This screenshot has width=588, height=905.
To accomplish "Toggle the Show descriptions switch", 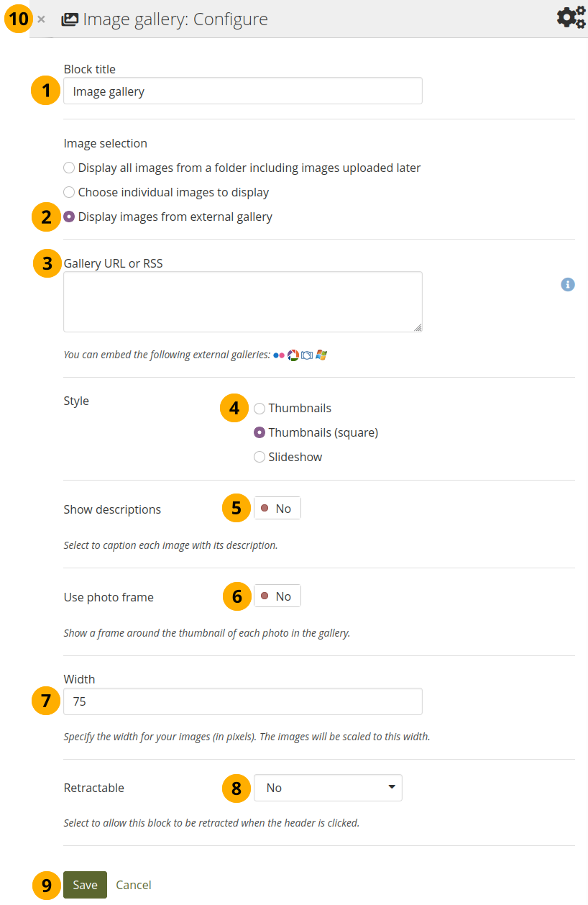I will 277,509.
